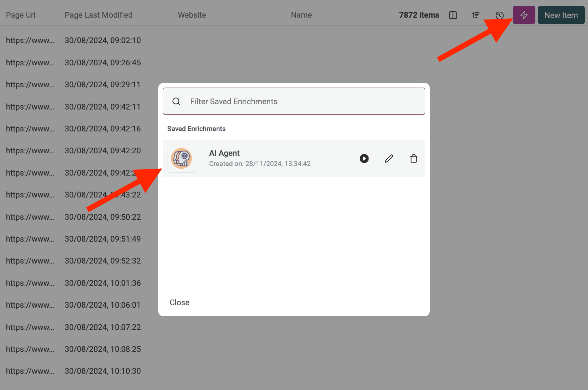Click the sort order icon in toolbar
This screenshot has height=390, width=588.
tap(475, 15)
